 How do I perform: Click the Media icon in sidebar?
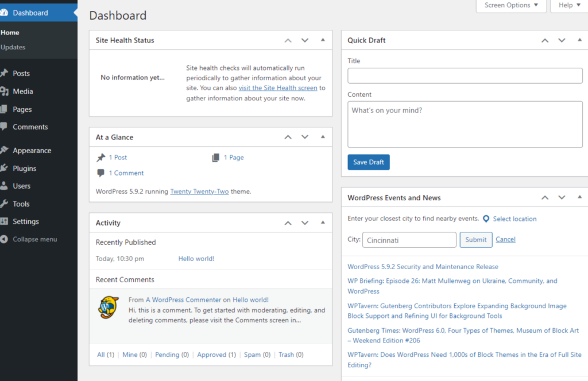(x=5, y=91)
